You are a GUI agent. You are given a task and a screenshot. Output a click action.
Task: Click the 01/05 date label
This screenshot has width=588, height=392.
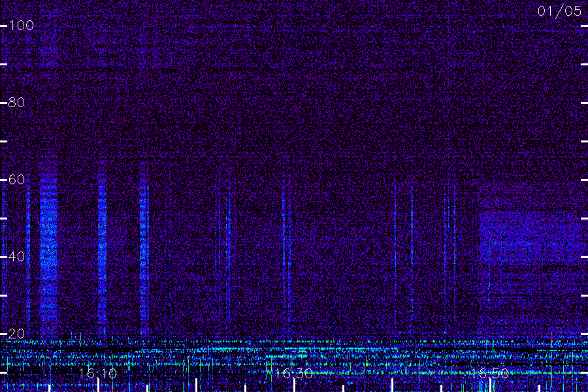pyautogui.click(x=559, y=11)
